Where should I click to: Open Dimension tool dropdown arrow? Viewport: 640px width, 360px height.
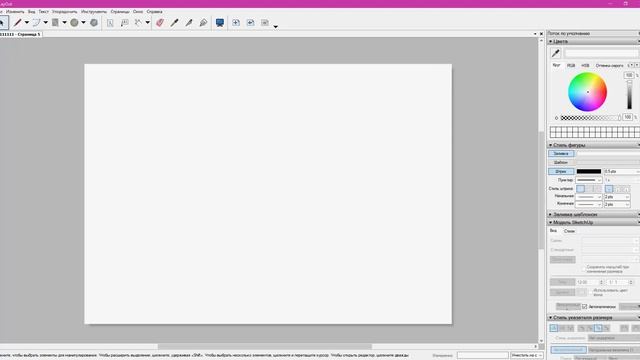point(148,23)
